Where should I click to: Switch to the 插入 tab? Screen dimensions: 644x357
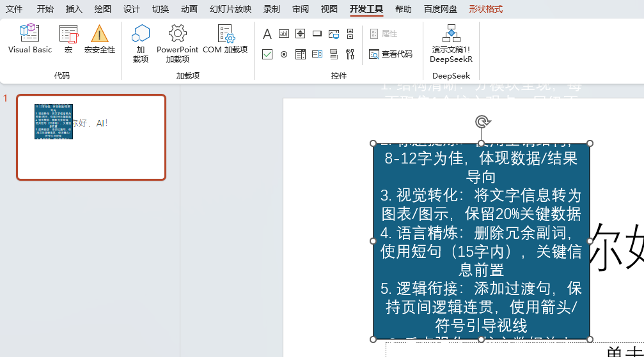click(x=74, y=9)
